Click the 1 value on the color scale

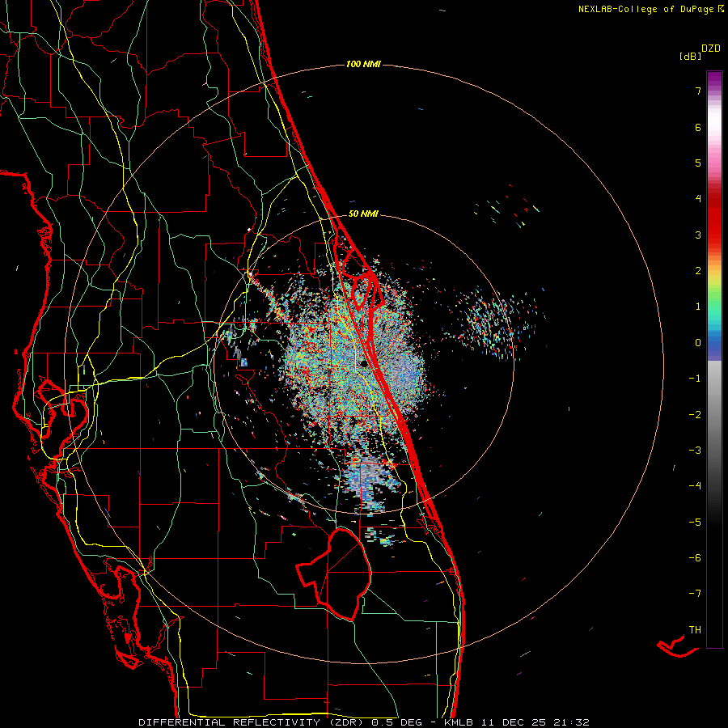pos(698,307)
